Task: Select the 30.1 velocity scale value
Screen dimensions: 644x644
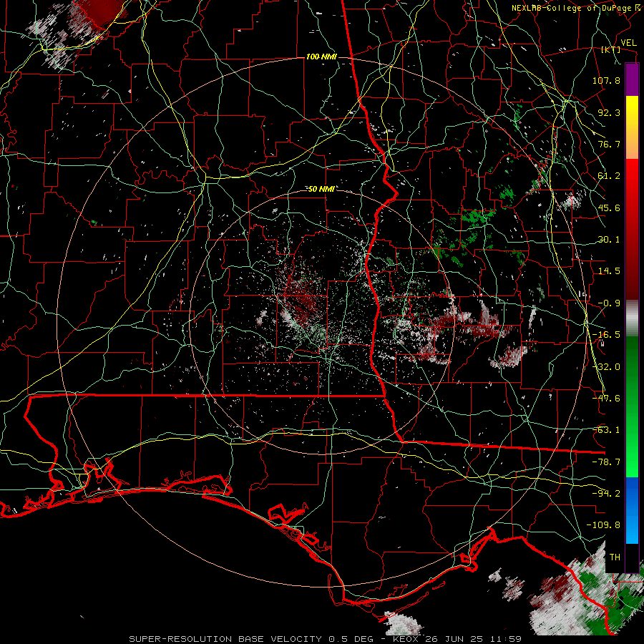Action: [x=609, y=240]
